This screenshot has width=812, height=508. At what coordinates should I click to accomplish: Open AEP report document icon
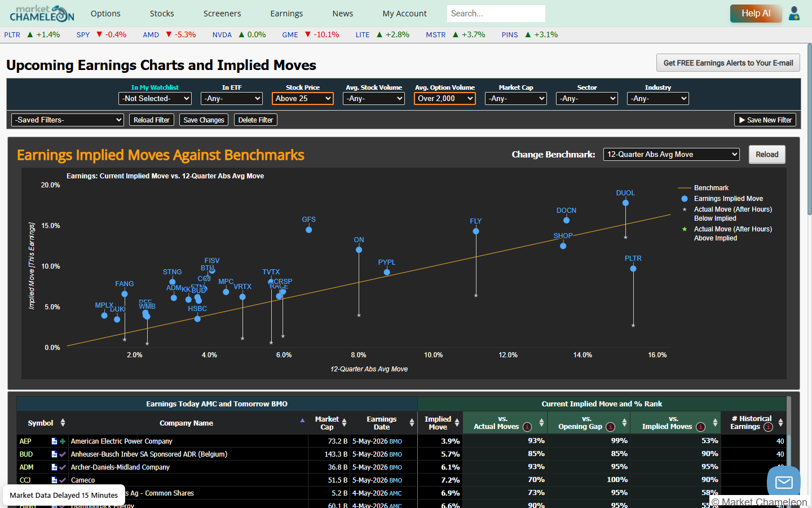[x=54, y=441]
